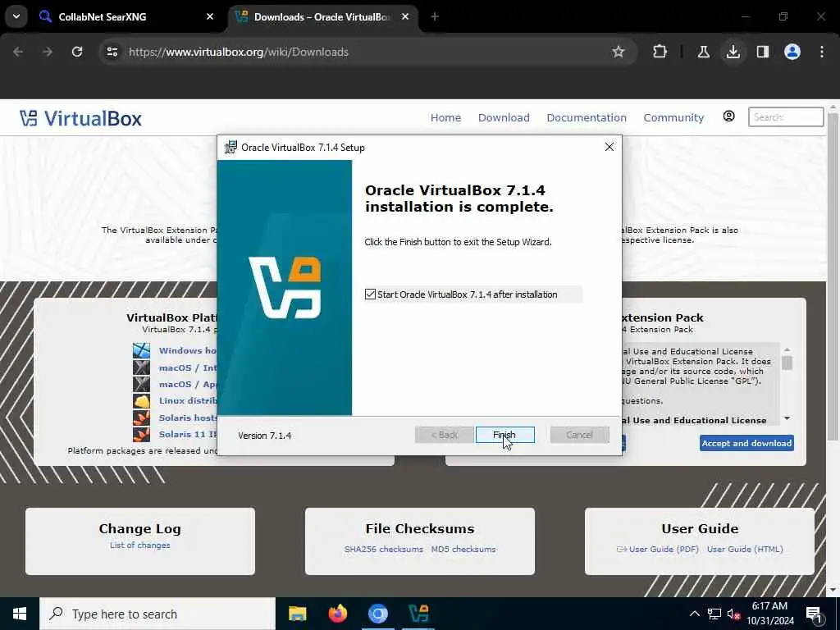Open Documentation in VirtualBox navigation

(x=587, y=117)
